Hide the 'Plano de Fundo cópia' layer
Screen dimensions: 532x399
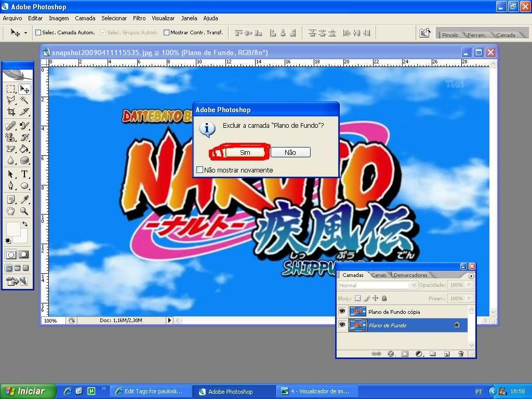(342, 312)
